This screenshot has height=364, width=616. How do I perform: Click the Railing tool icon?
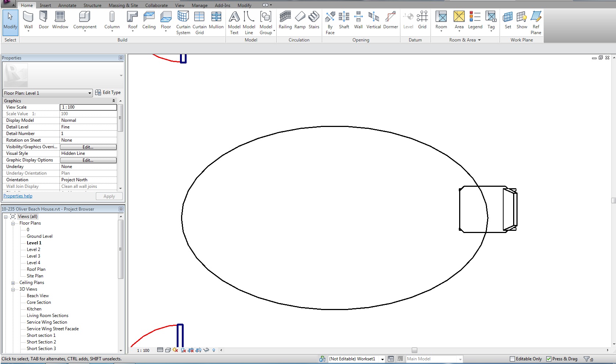coord(285,20)
